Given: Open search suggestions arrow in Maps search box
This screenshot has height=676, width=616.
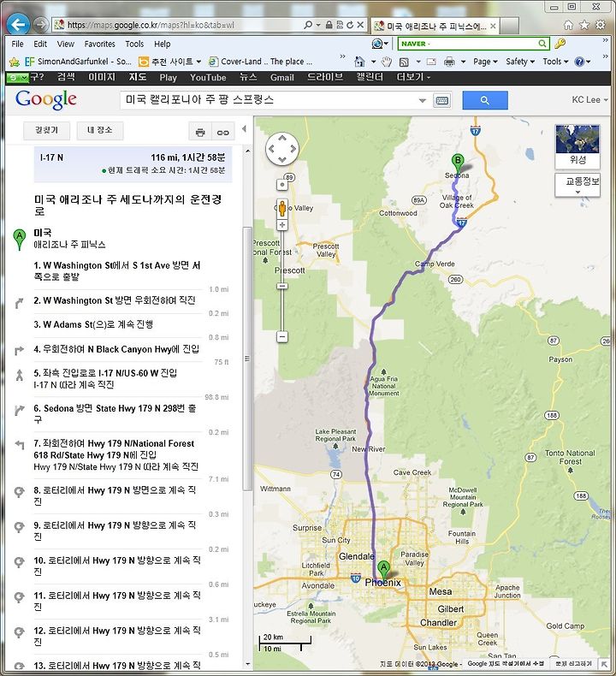Looking at the screenshot, I should click(423, 100).
